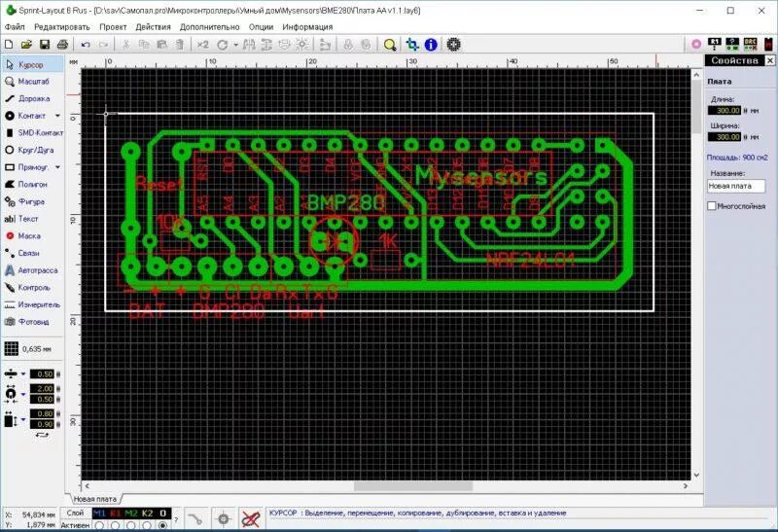Select the Контакт pad tool
This screenshot has height=532, width=778.
(27, 116)
